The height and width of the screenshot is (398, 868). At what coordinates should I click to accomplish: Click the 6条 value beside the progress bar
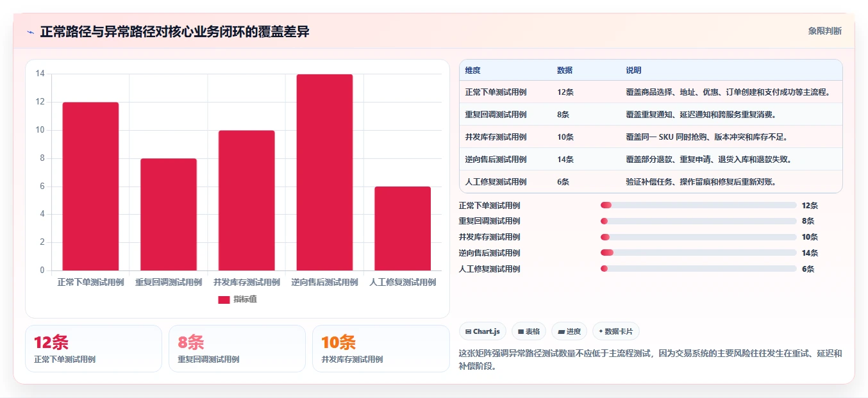click(x=808, y=269)
